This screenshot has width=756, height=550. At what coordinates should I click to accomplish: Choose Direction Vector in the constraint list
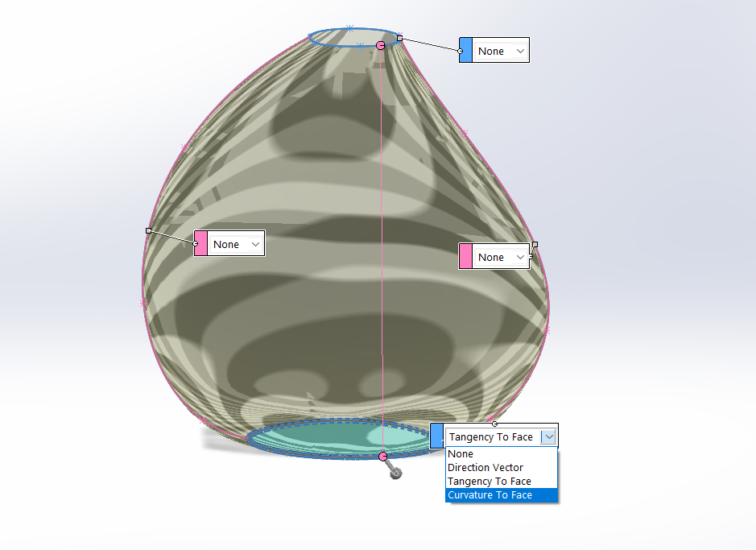point(485,468)
